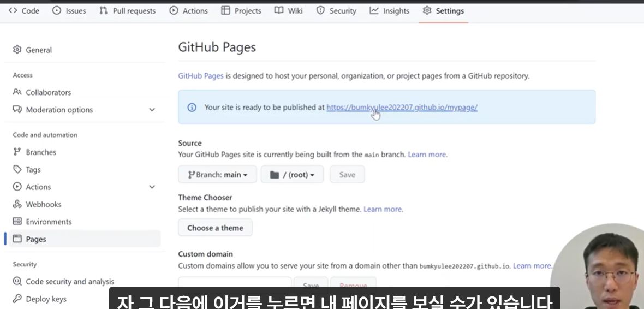Viewport: 644px width, 309px height.
Task: Select Pages in the sidebar
Action: (84, 239)
